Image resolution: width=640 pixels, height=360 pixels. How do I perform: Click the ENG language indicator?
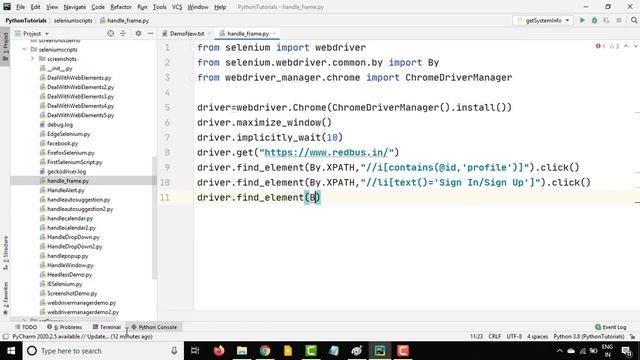607,347
